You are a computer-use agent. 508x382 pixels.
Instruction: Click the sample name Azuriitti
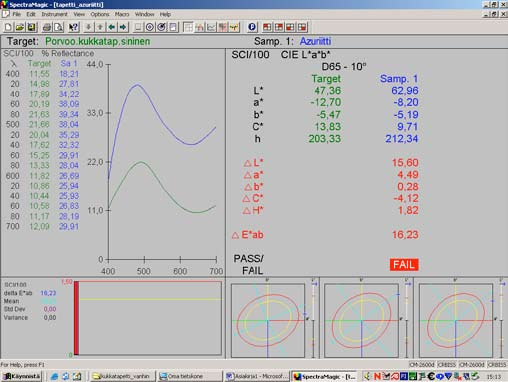(x=315, y=41)
